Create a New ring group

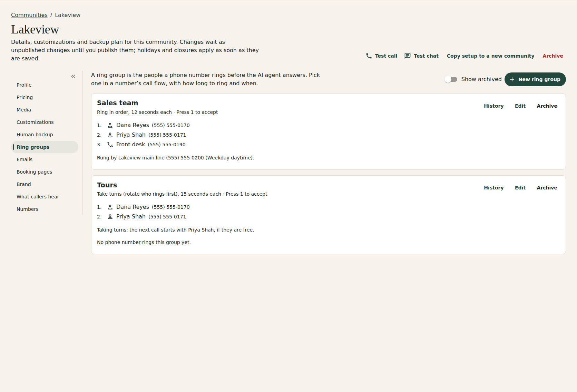tap(535, 79)
